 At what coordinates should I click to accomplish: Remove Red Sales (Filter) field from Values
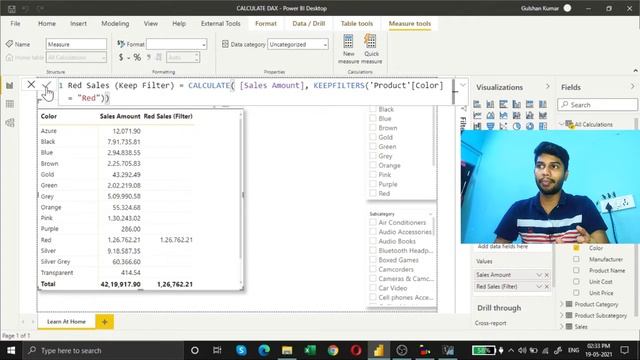click(x=547, y=287)
